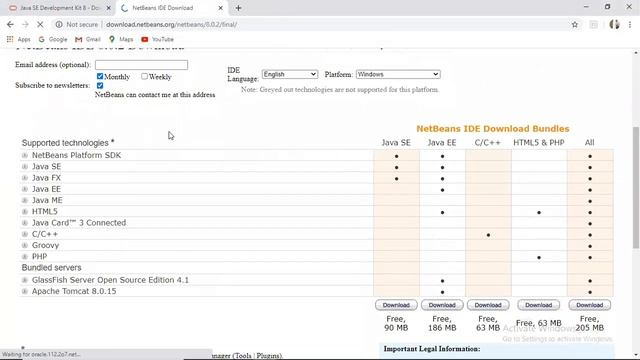Expand the NetBeans Platform SDK row

(25, 156)
